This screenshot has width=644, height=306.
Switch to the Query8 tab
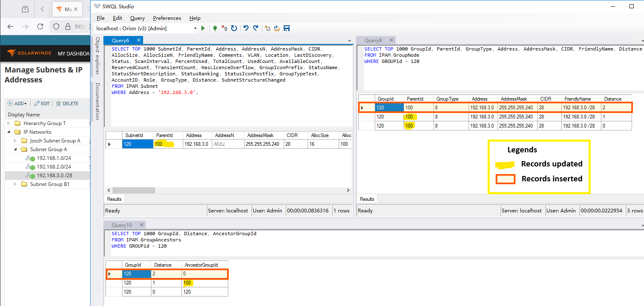[373, 40]
